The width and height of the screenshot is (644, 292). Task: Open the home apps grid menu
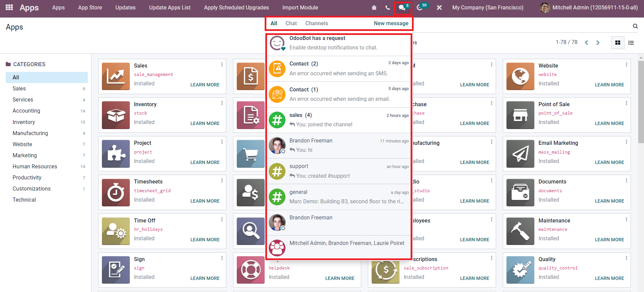pos(9,7)
